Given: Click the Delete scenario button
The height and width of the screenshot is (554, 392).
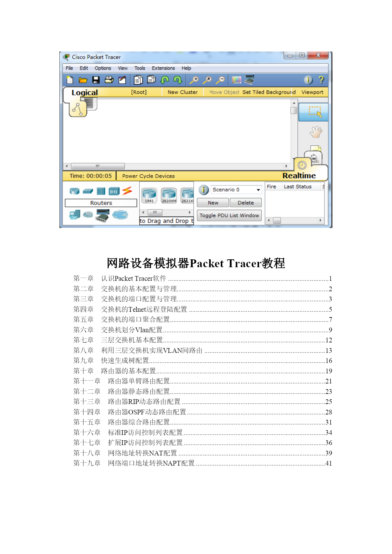Looking at the screenshot, I should coord(245,203).
